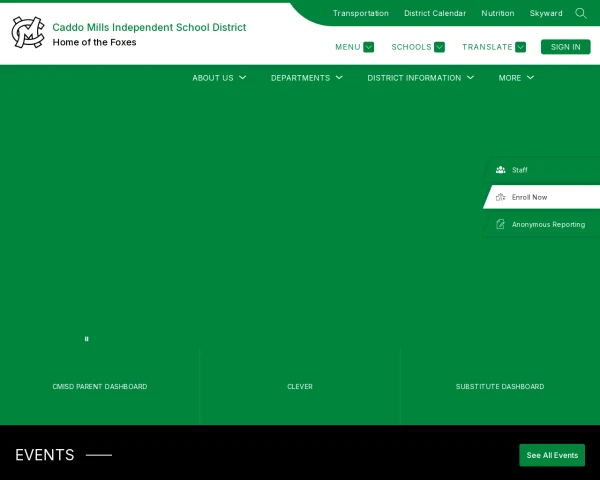Image resolution: width=600 pixels, height=480 pixels.
Task: Click the Caddo Mills ISD logo
Action: (28, 33)
